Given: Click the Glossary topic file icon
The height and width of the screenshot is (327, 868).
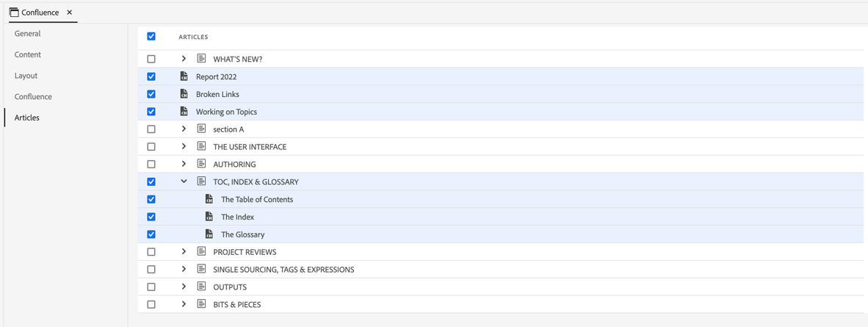Looking at the screenshot, I should [x=209, y=234].
